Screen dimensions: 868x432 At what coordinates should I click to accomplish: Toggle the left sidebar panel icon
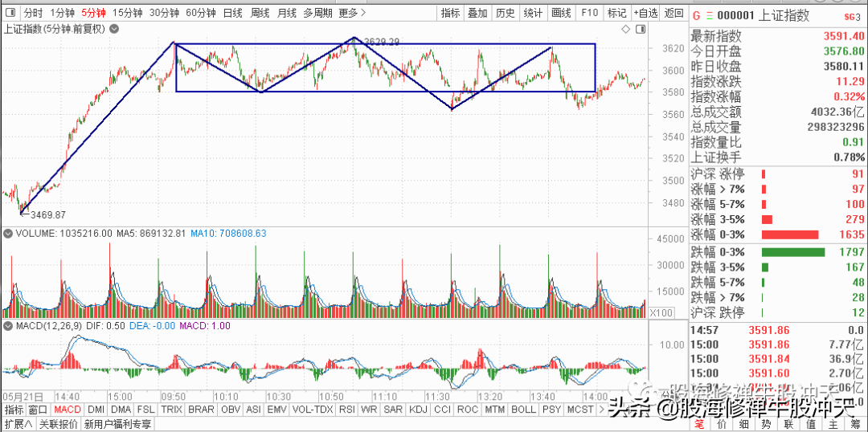[x=10, y=13]
